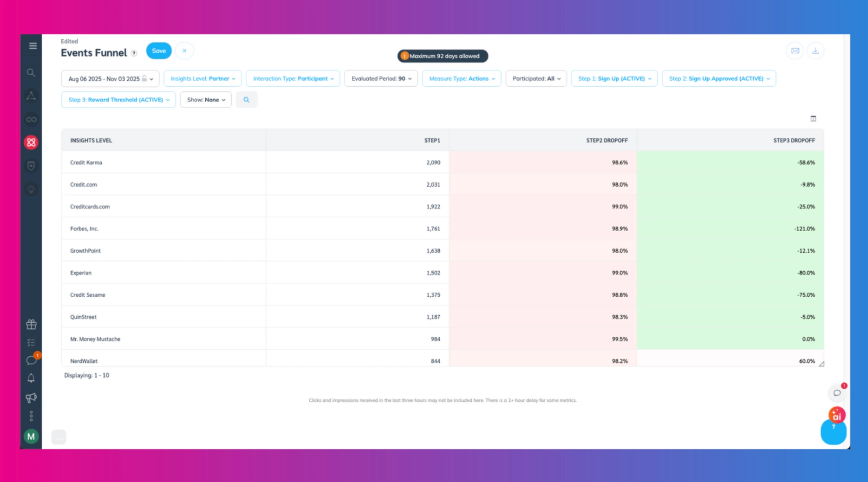The image size is (868, 482).
Task: Open the notifications bell icon
Action: tap(31, 378)
